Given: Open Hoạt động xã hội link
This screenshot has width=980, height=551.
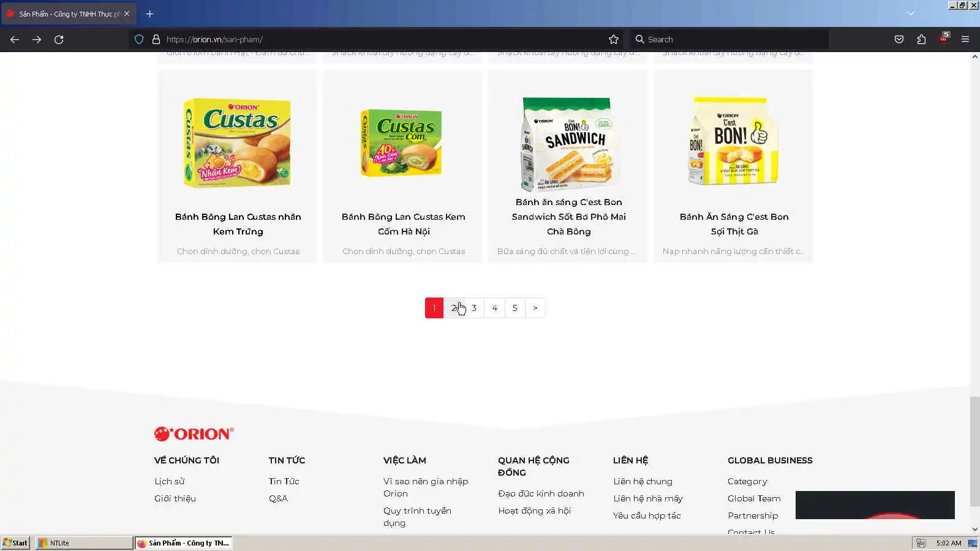Looking at the screenshot, I should pyautogui.click(x=535, y=511).
